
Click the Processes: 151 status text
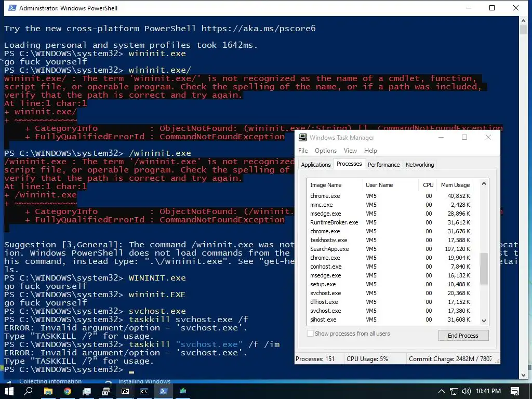pyautogui.click(x=315, y=358)
